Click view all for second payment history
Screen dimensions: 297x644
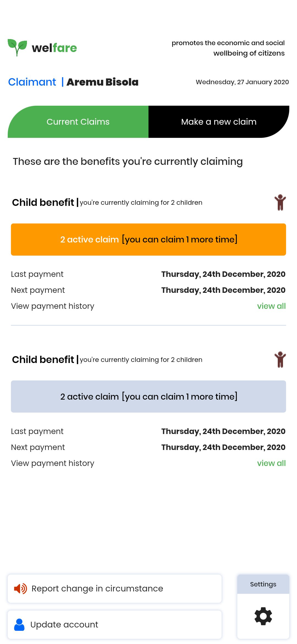coord(271,463)
